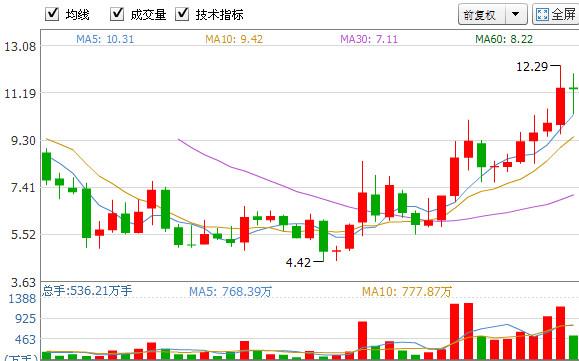
Task: Open the 前复权 dropdown arrow
Action: (x=515, y=14)
